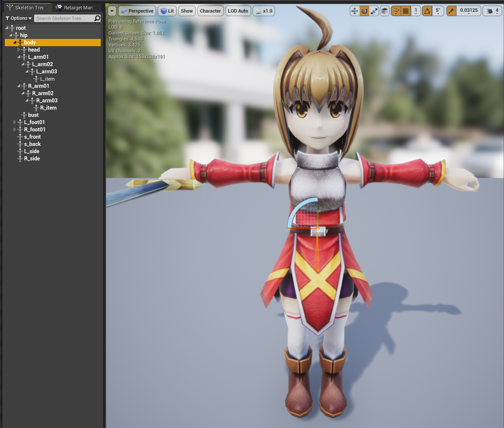Image resolution: width=504 pixels, height=428 pixels.
Task: Collapse the hip bone
Action: pos(11,35)
